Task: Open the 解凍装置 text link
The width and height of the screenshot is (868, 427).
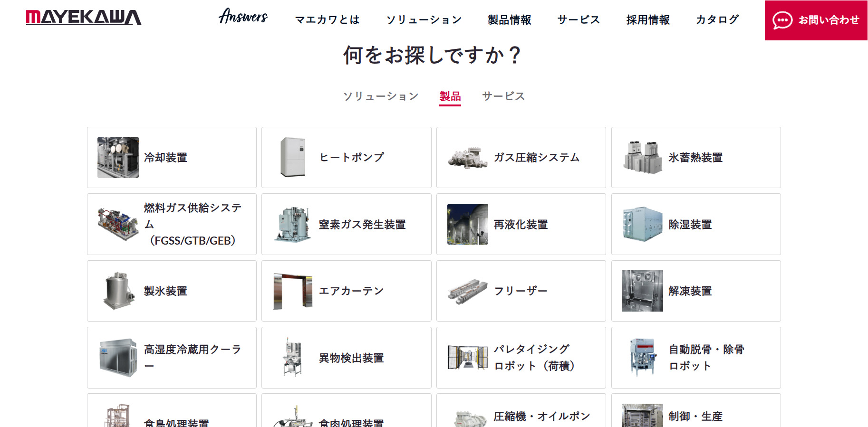Action: pyautogui.click(x=690, y=291)
